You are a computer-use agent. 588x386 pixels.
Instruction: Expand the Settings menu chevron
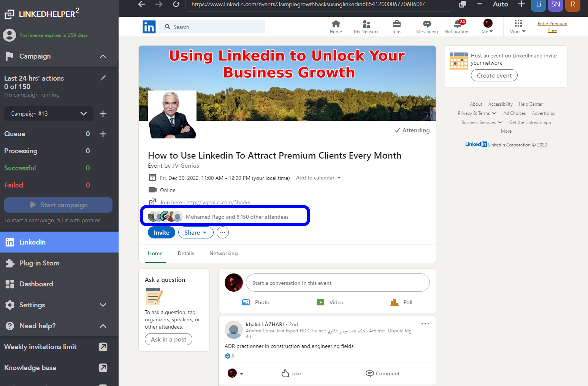coord(103,305)
